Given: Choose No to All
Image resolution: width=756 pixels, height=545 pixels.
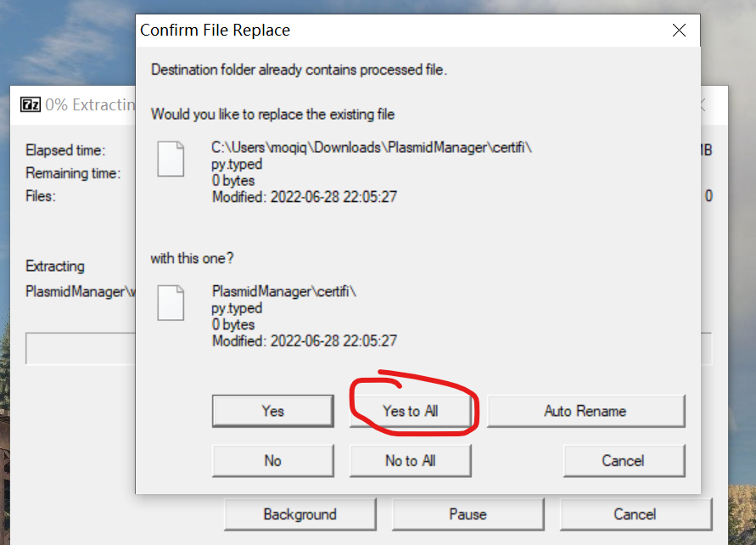Looking at the screenshot, I should 411,461.
